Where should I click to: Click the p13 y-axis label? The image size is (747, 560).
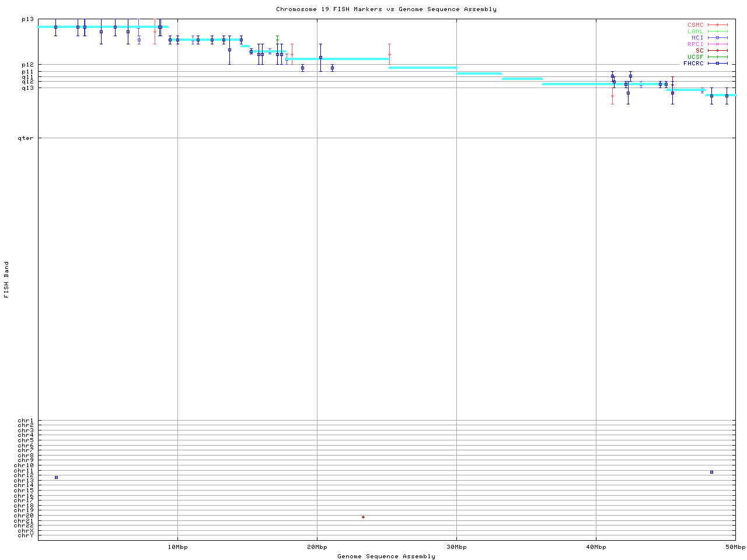click(x=27, y=19)
